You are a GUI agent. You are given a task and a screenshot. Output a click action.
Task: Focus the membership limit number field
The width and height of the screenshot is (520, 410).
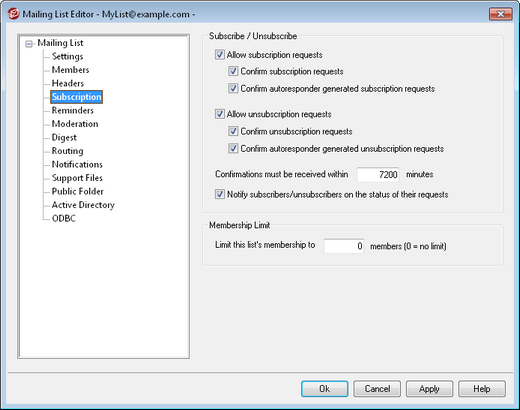tap(344, 246)
